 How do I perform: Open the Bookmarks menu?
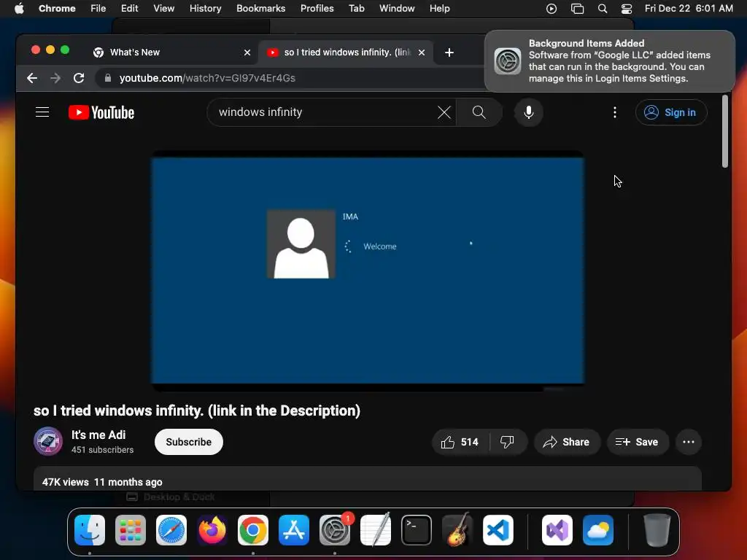tap(260, 9)
